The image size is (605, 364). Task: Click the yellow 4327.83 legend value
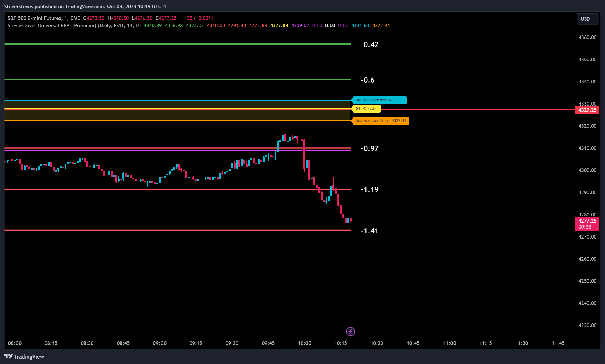[279, 26]
